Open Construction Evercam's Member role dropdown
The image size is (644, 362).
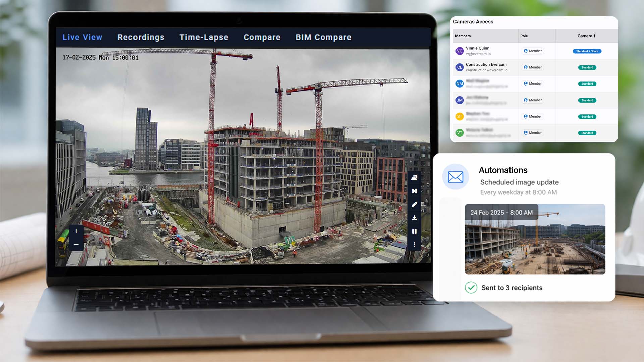pos(533,67)
